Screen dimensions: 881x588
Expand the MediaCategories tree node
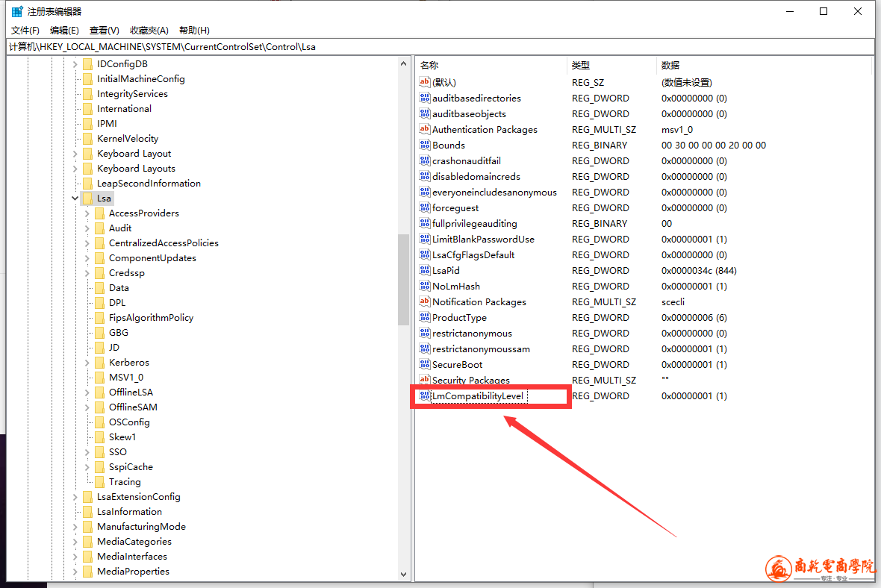(75, 542)
